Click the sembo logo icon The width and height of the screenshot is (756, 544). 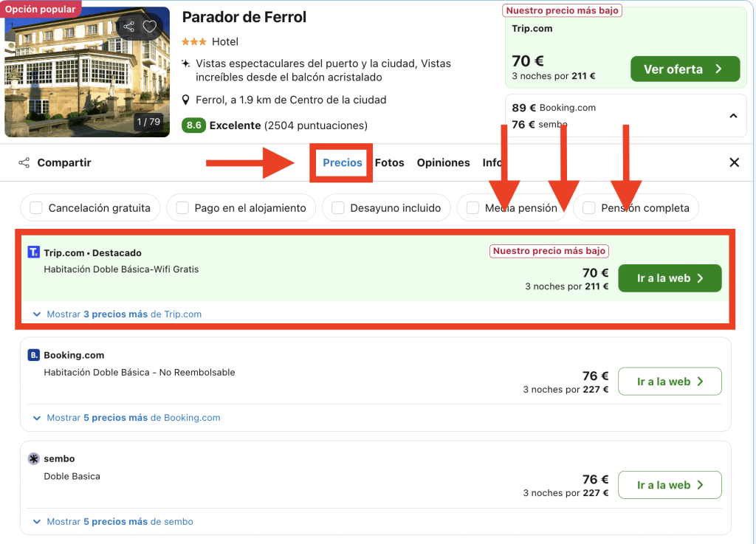(x=33, y=458)
